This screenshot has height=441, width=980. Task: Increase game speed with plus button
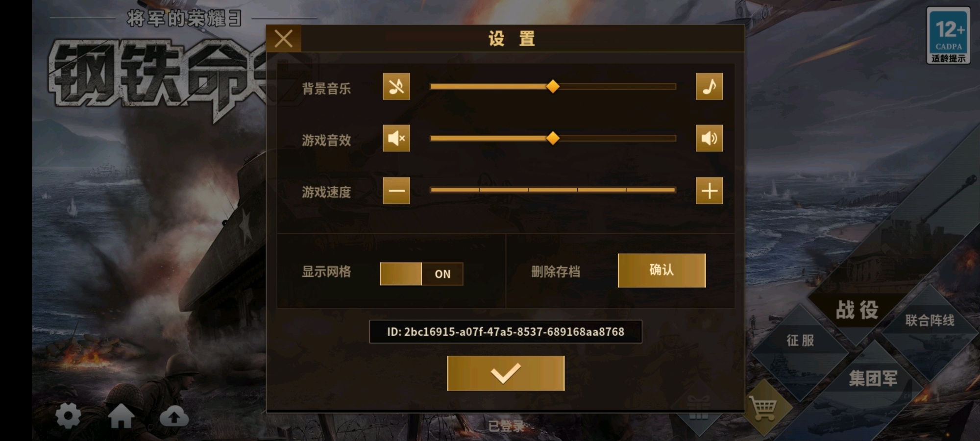pos(709,191)
